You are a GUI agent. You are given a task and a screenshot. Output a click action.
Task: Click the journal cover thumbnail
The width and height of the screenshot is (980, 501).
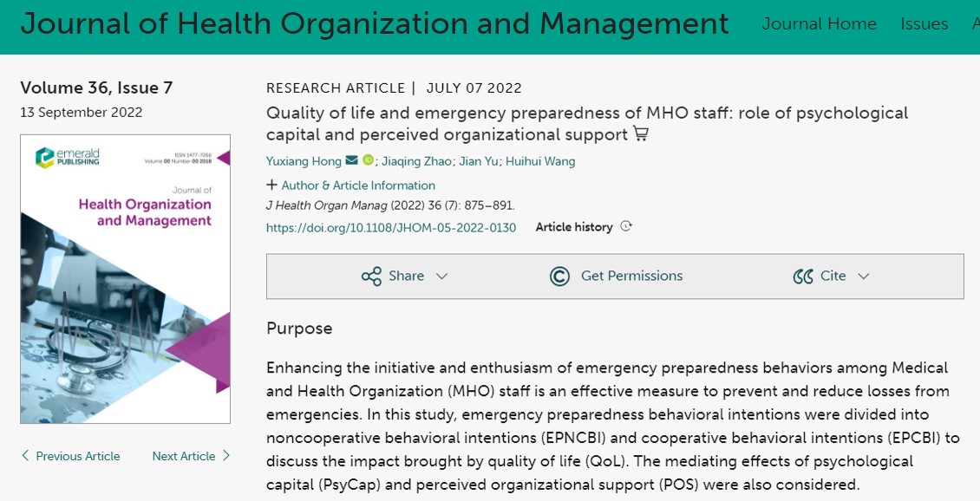click(126, 278)
